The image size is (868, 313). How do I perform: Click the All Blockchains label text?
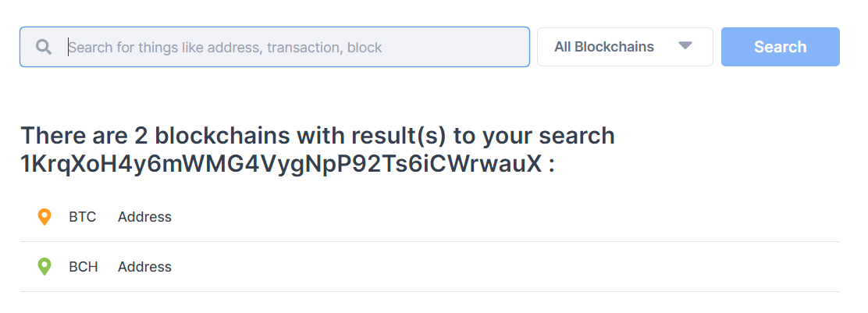[x=604, y=47]
